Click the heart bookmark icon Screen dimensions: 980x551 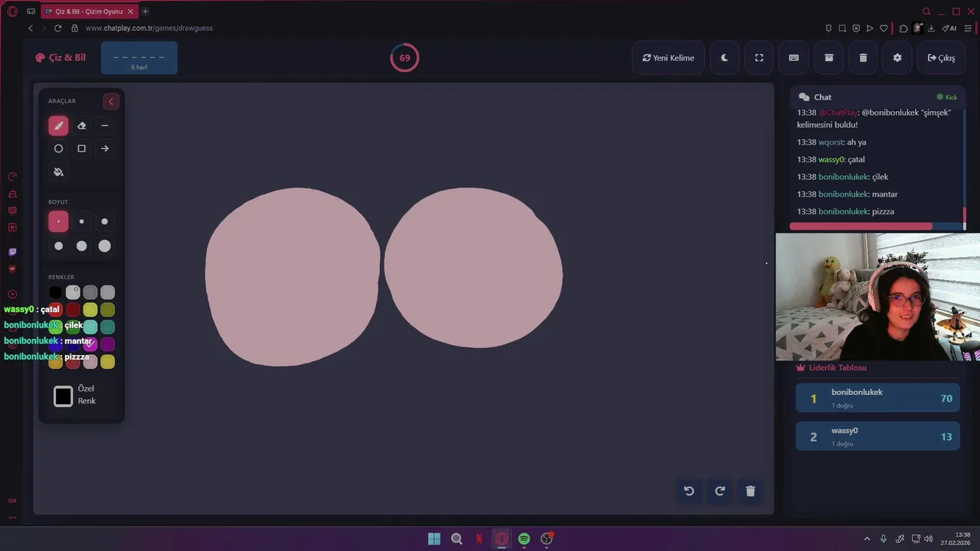(x=884, y=28)
